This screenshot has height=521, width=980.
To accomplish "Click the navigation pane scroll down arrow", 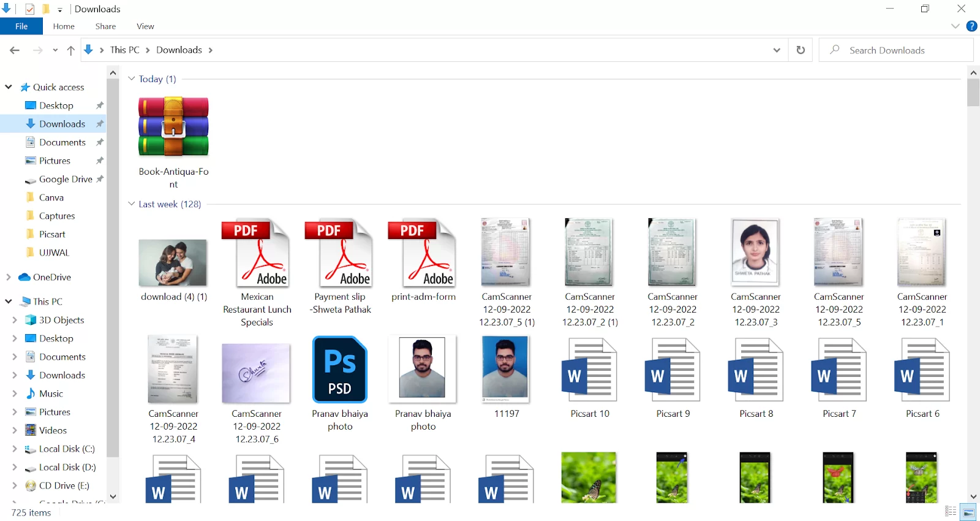I will 113,496.
